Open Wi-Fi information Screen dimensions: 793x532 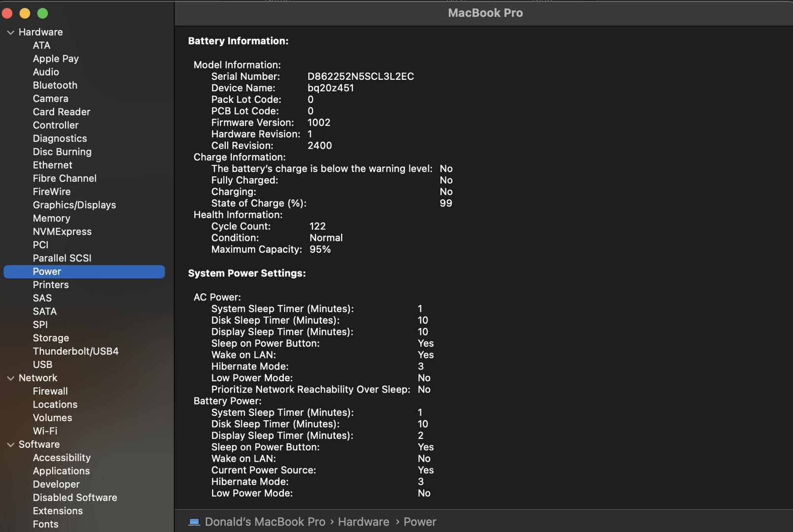(x=45, y=431)
